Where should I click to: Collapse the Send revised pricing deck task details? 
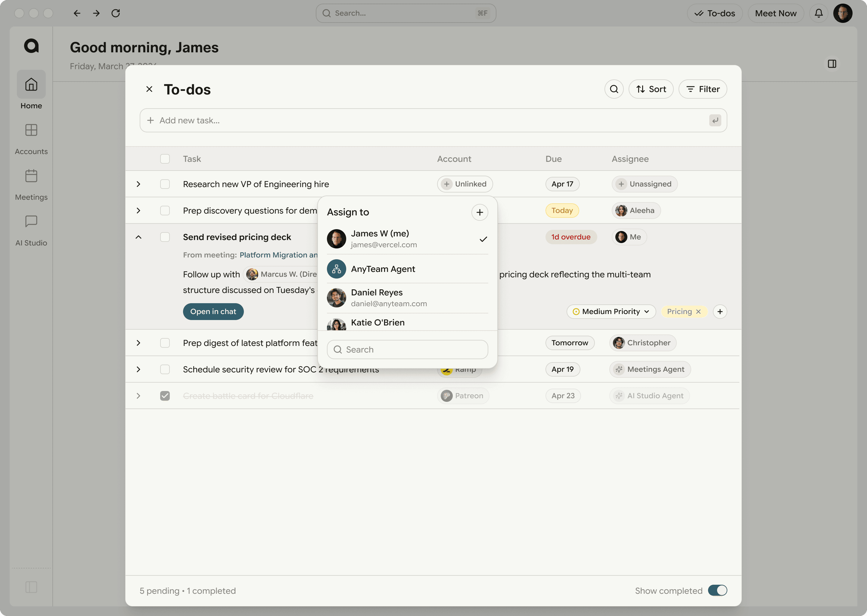138,237
